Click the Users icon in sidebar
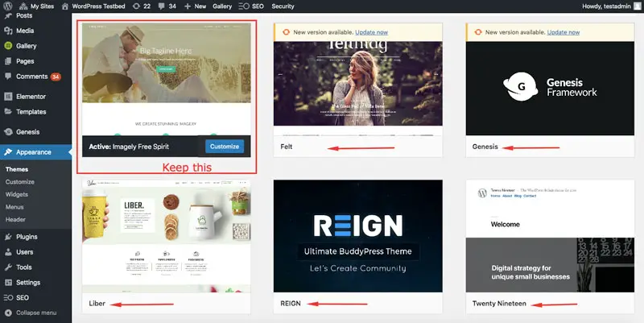This screenshot has height=323, width=644. (x=8, y=252)
